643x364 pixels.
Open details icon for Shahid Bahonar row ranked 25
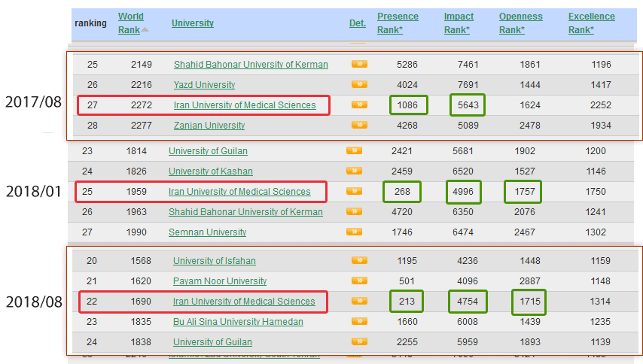(x=359, y=64)
